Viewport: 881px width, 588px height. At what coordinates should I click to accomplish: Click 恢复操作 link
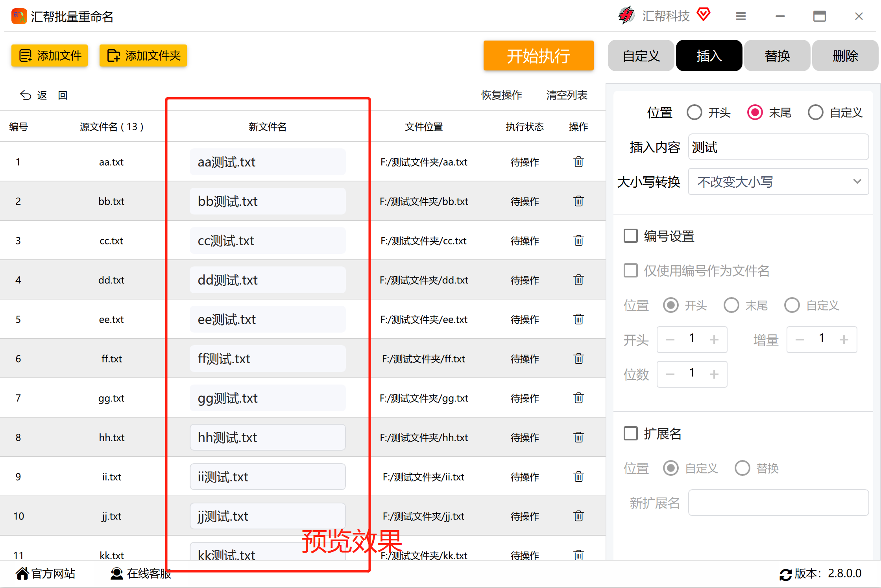pyautogui.click(x=502, y=95)
